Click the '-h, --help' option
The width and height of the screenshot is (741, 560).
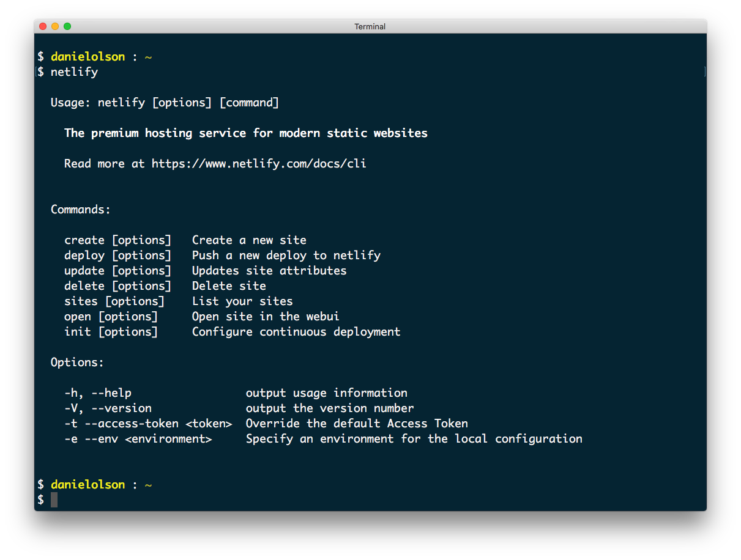pos(98,393)
